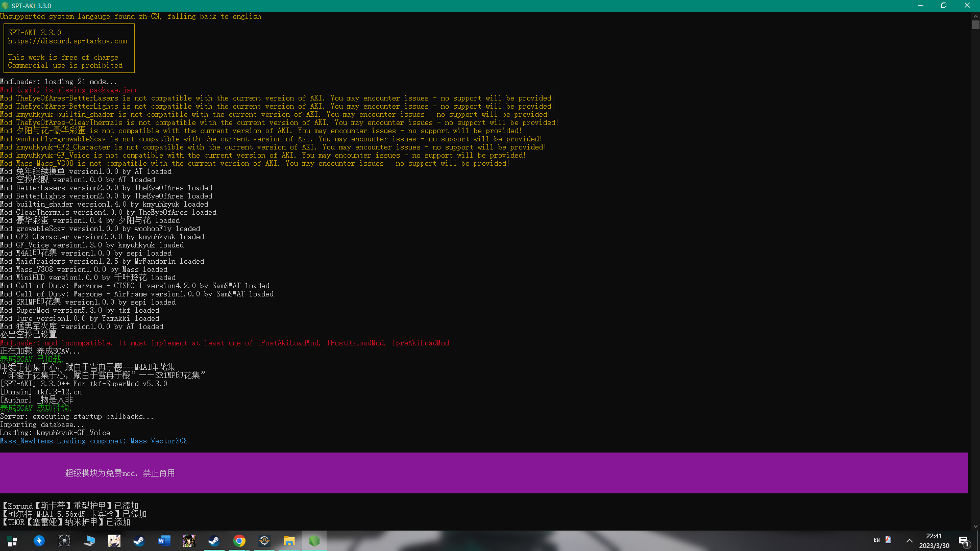
Task: Open the notification action center
Action: [x=964, y=541]
